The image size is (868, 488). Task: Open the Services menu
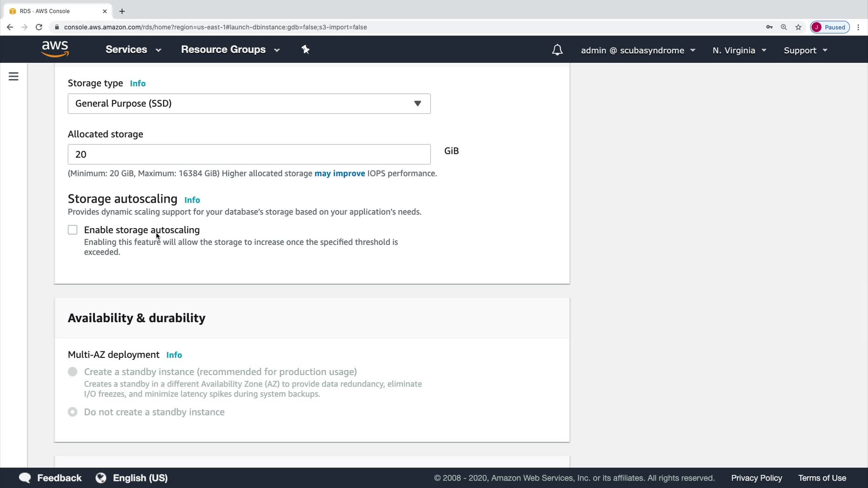(133, 50)
